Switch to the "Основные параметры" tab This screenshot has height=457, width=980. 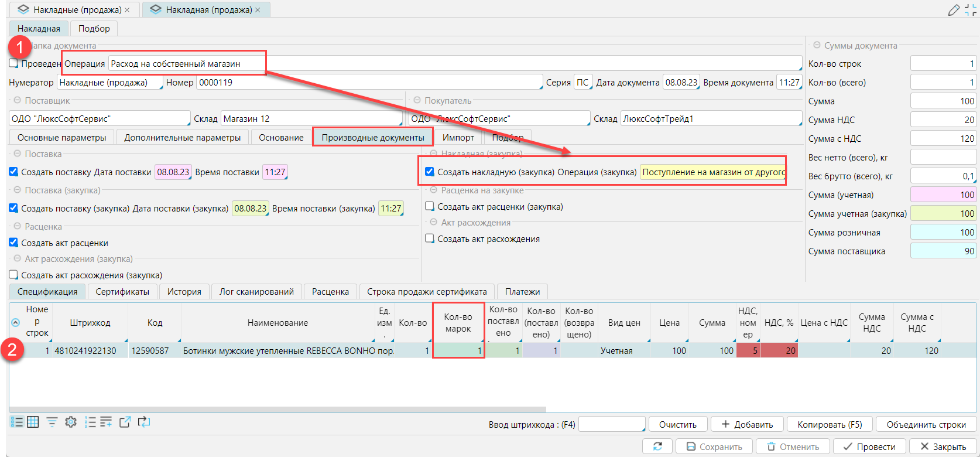click(x=61, y=138)
